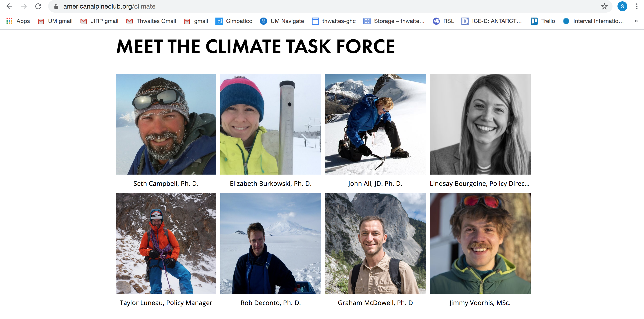Screen dimensions: 644x319
Task: Click the Jimmy Voorhis, MSc. name link
Action: click(480, 303)
